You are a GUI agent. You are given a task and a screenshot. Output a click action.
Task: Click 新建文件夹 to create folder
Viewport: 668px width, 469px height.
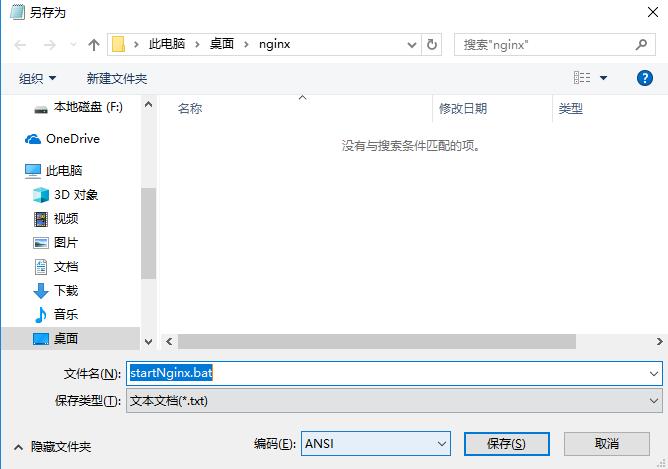117,78
